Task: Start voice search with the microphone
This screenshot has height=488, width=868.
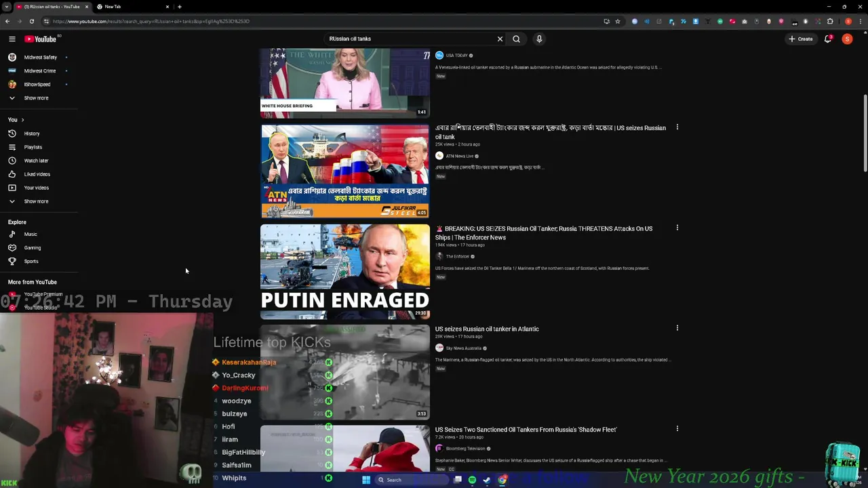Action: tap(539, 39)
